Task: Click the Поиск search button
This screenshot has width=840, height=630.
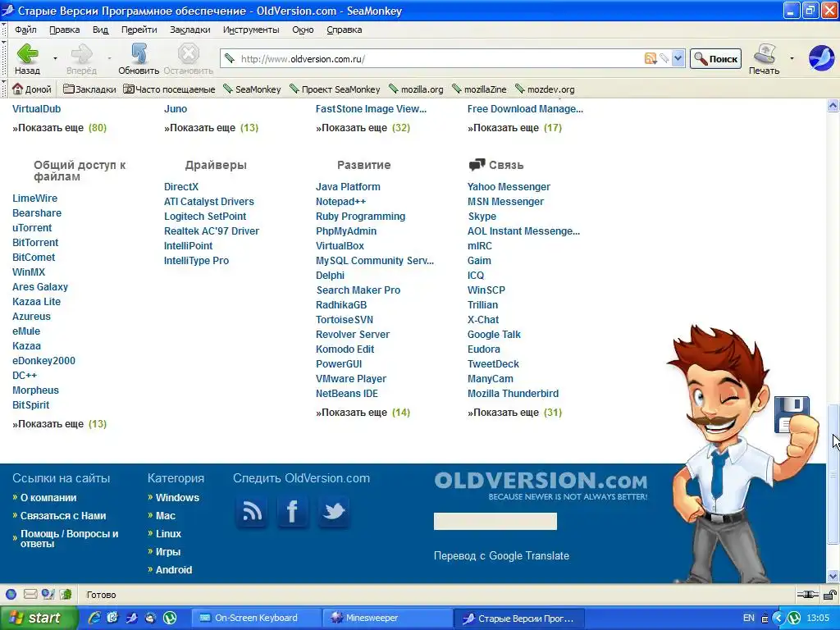Action: pos(715,59)
